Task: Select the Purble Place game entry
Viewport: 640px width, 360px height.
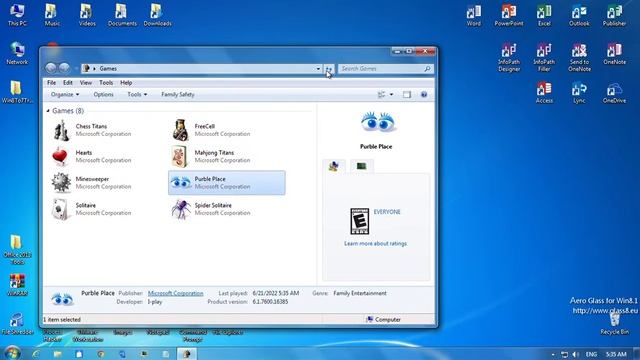Action: tap(227, 182)
